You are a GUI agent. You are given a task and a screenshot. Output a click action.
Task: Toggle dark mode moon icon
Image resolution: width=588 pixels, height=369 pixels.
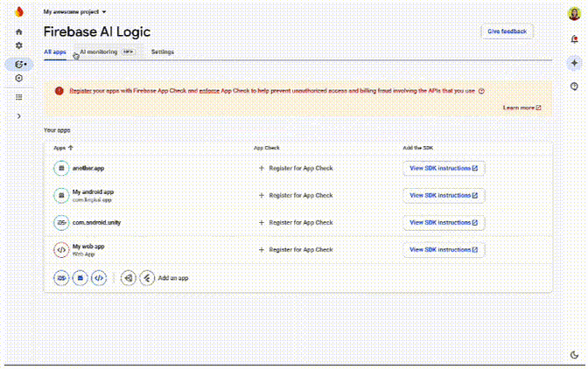point(574,355)
